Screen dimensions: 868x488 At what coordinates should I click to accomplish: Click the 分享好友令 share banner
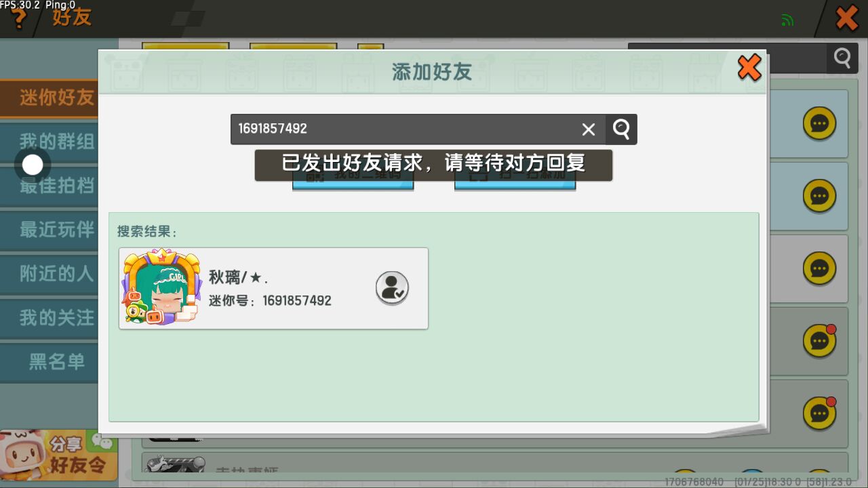(60, 455)
